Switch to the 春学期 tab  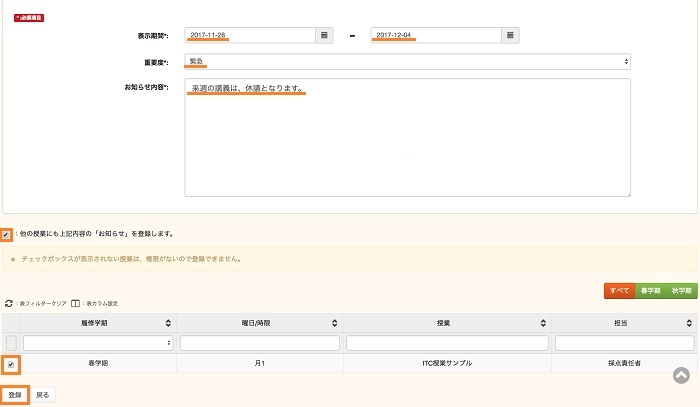point(650,290)
